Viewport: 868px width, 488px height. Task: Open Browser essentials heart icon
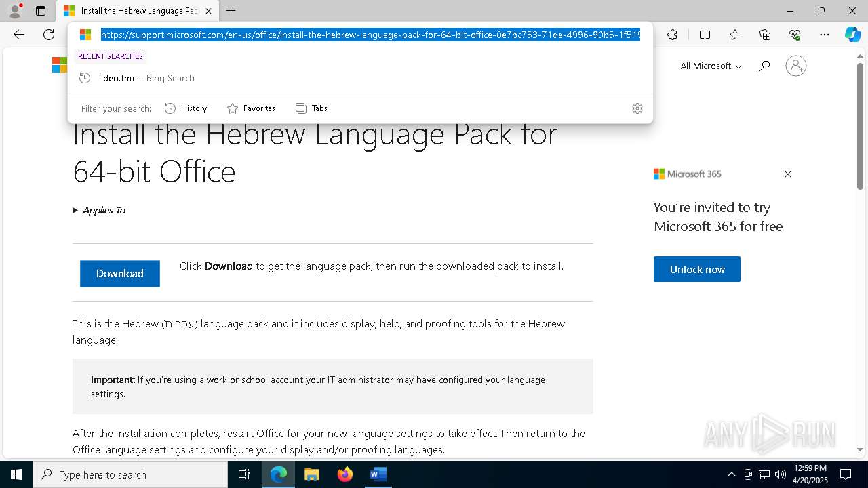pos(795,35)
